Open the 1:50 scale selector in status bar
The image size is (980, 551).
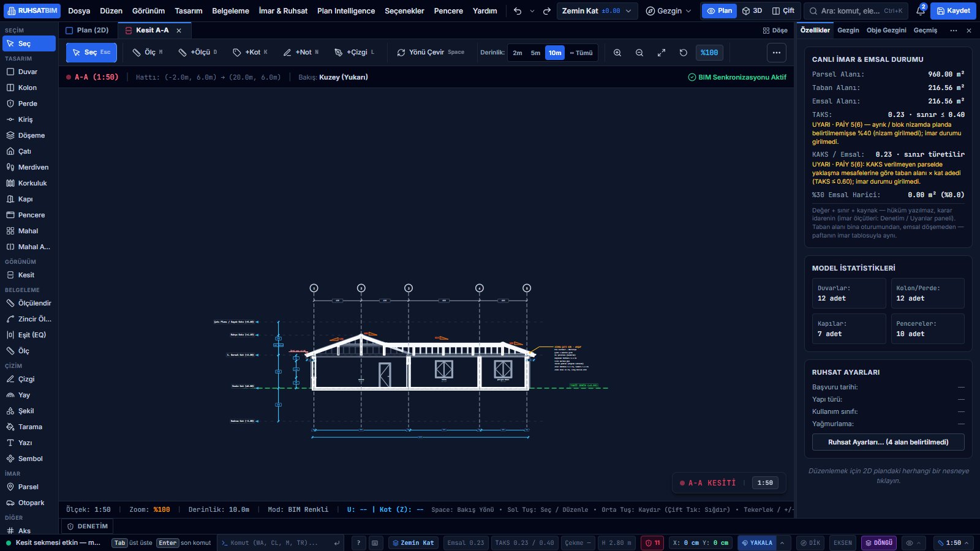tap(954, 542)
